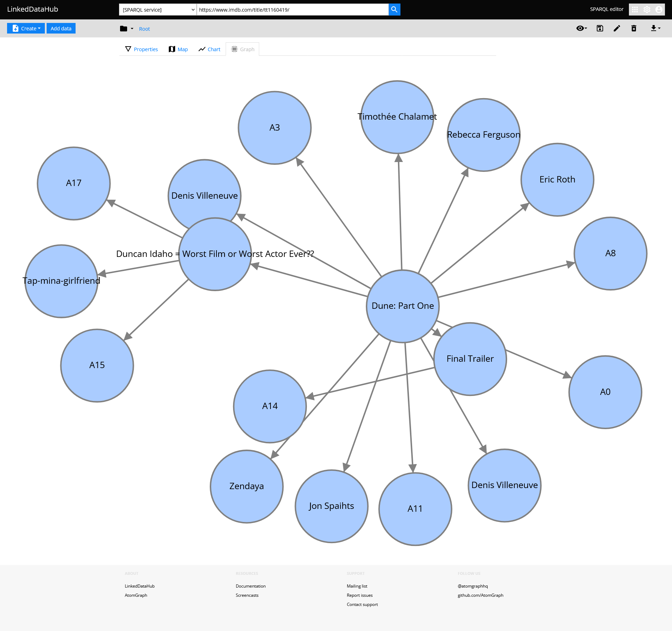Select the A14 graph node
Screen dimensions: 672x631
click(x=270, y=406)
